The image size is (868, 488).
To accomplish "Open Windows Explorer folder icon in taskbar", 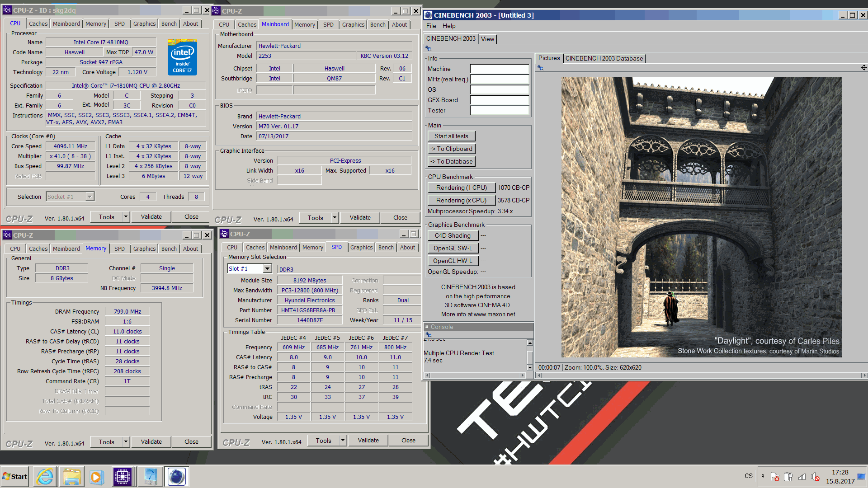I will pyautogui.click(x=71, y=477).
